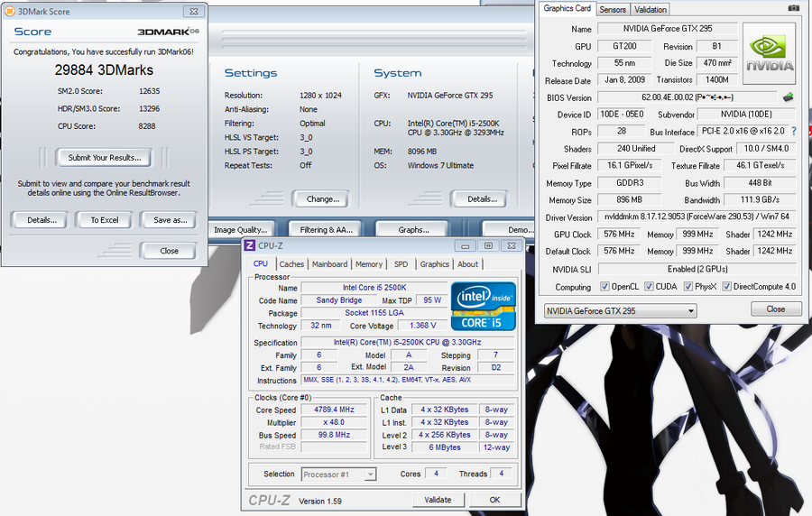
Task: Click the Code Name Sandy Bridge value
Action: click(339, 300)
